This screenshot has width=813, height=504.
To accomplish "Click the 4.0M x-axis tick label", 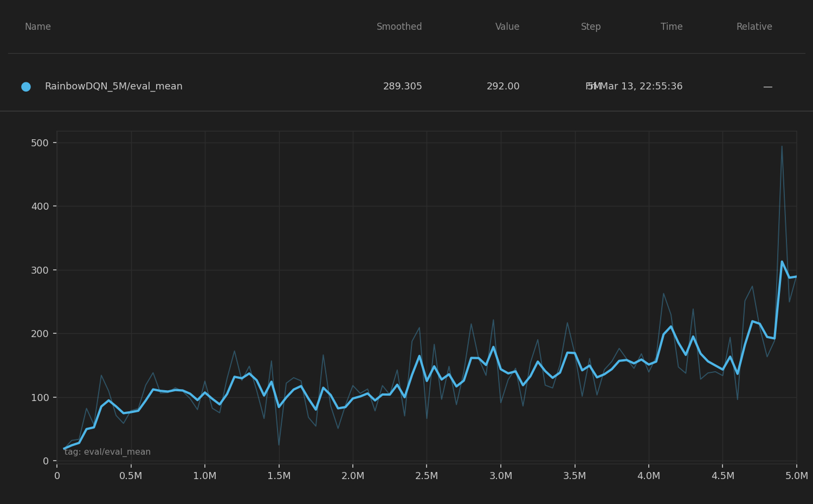I will pyautogui.click(x=649, y=476).
